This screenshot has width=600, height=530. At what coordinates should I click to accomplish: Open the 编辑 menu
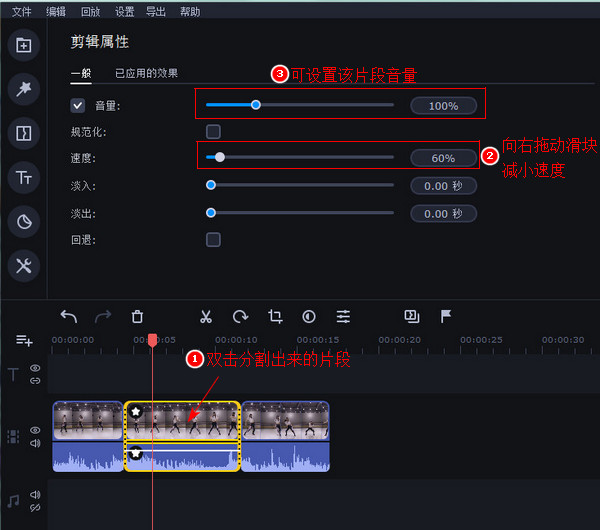56,12
